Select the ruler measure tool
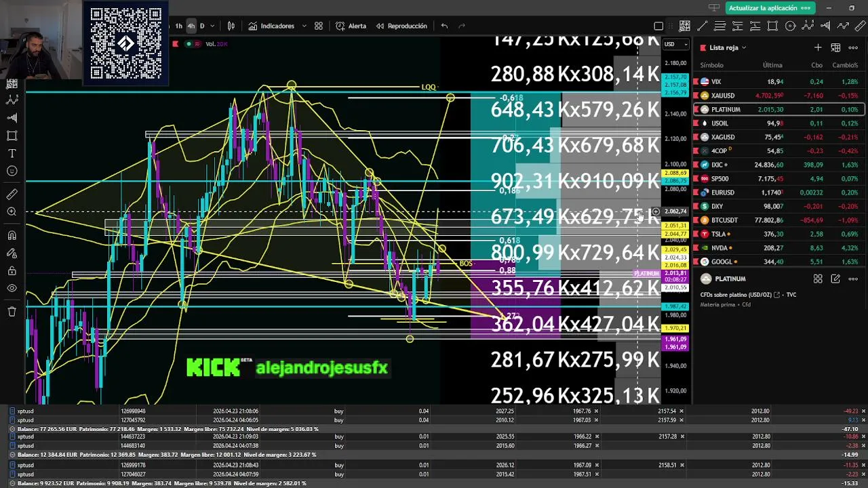Screen dimensions: 868x488 tap(12, 195)
